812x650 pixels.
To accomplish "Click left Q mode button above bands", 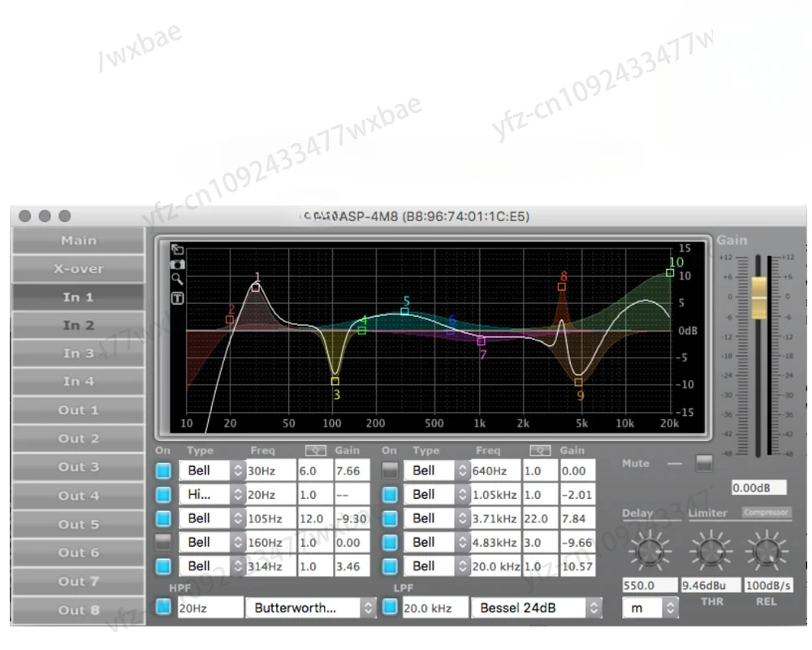I will click(x=315, y=450).
